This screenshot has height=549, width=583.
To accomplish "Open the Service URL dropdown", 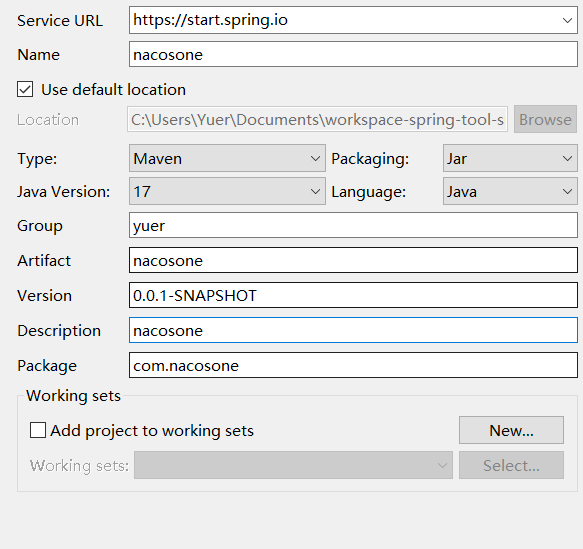I will [353, 20].
